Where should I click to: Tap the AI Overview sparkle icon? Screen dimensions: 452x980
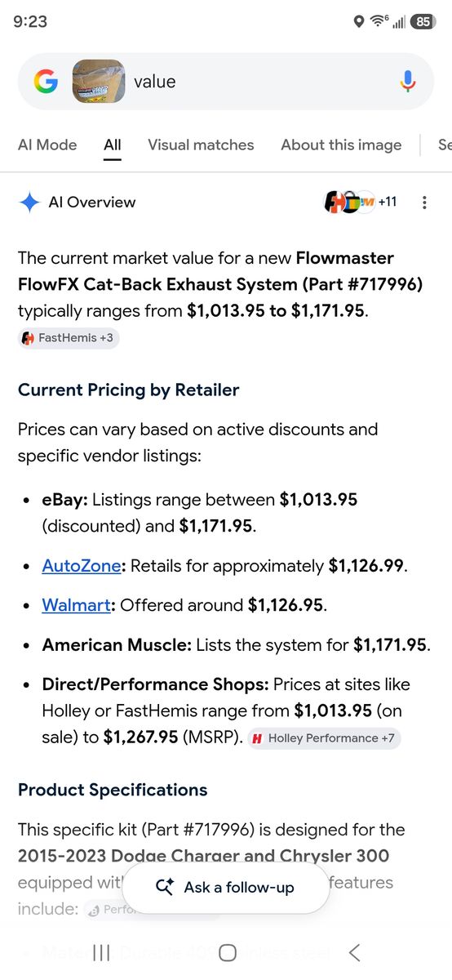click(29, 203)
